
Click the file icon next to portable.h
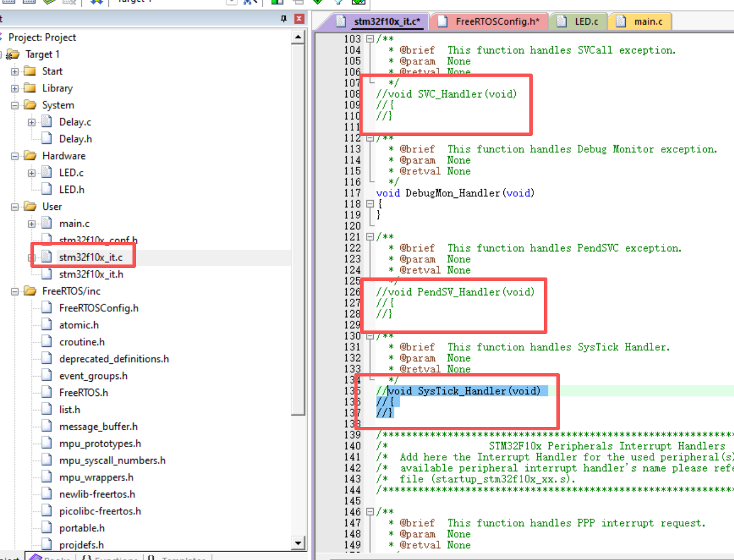click(x=47, y=528)
